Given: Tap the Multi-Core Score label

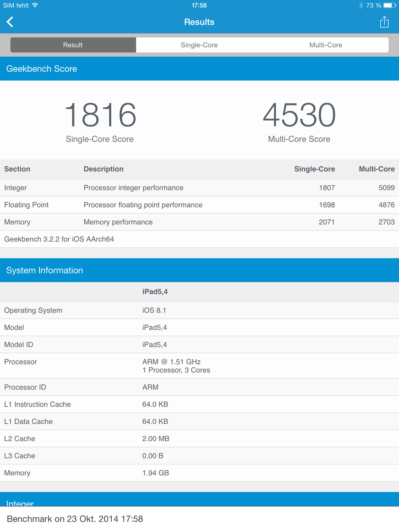Looking at the screenshot, I should coord(299,139).
